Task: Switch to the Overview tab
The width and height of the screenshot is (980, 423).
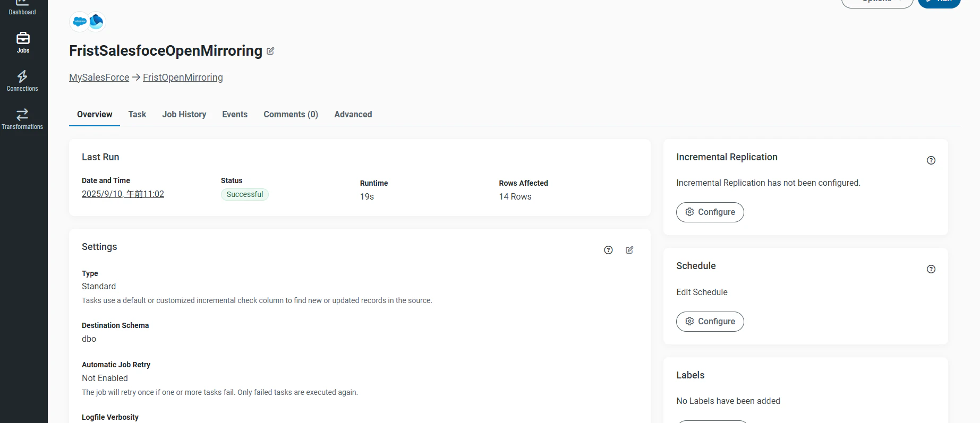Action: coord(95,114)
